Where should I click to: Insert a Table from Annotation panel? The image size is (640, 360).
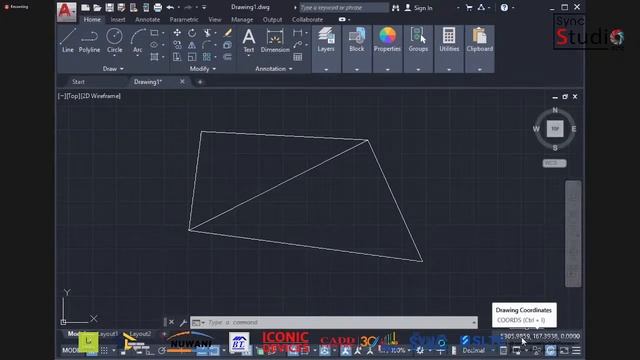pyautogui.click(x=298, y=57)
